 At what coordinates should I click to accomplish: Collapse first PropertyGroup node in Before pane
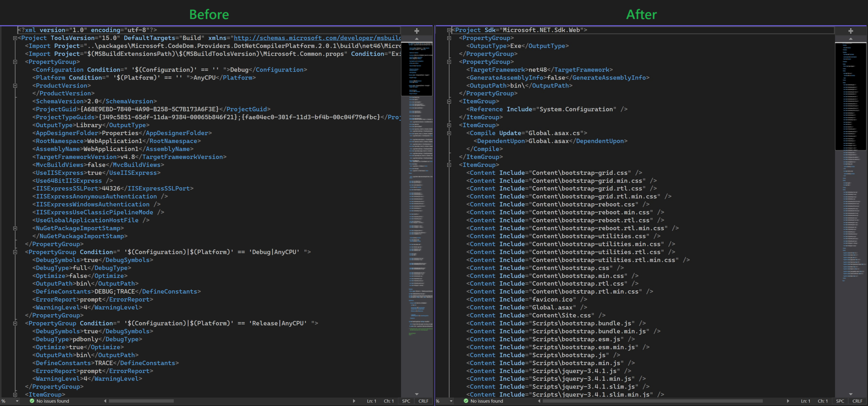point(15,62)
